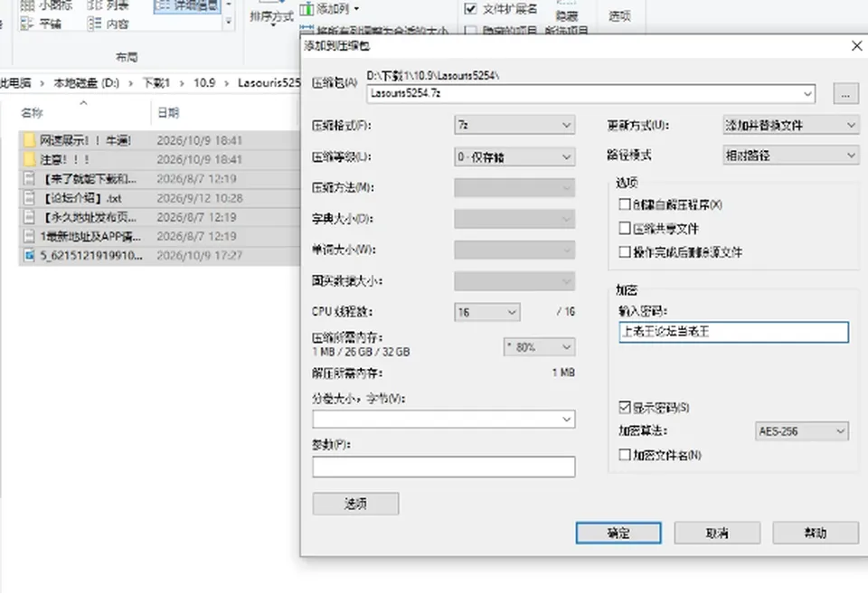Open the 路径模式 dropdown showing 相对路径

pos(790,156)
